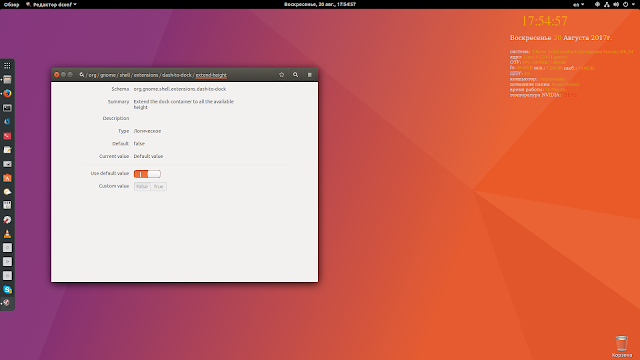640x360 pixels.
Task: Expand the system menu arrow
Action: pos(633,4)
